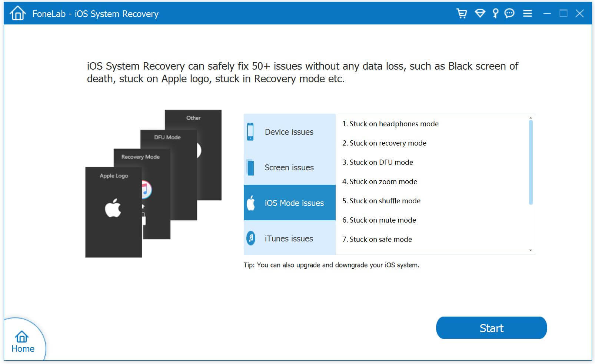Click the Start button
Screen dimensions: 595x364
click(491, 328)
